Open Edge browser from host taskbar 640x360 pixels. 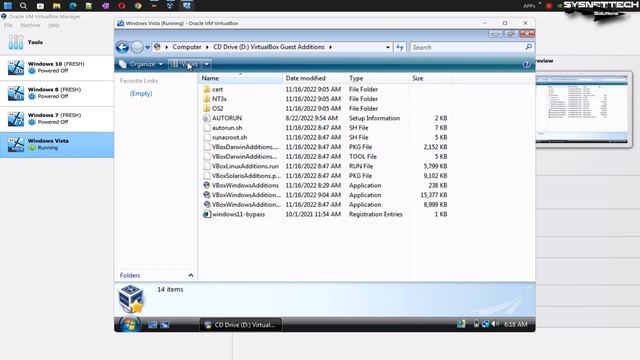tap(73, 6)
